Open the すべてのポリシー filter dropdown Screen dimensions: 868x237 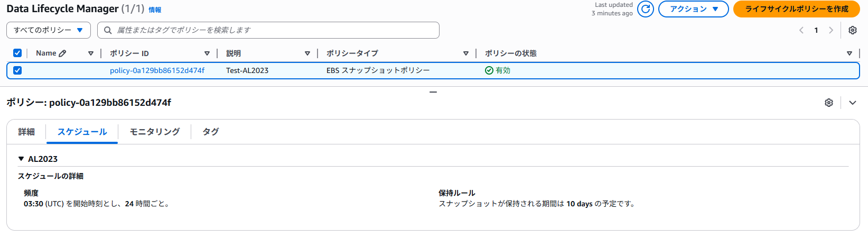click(x=49, y=30)
